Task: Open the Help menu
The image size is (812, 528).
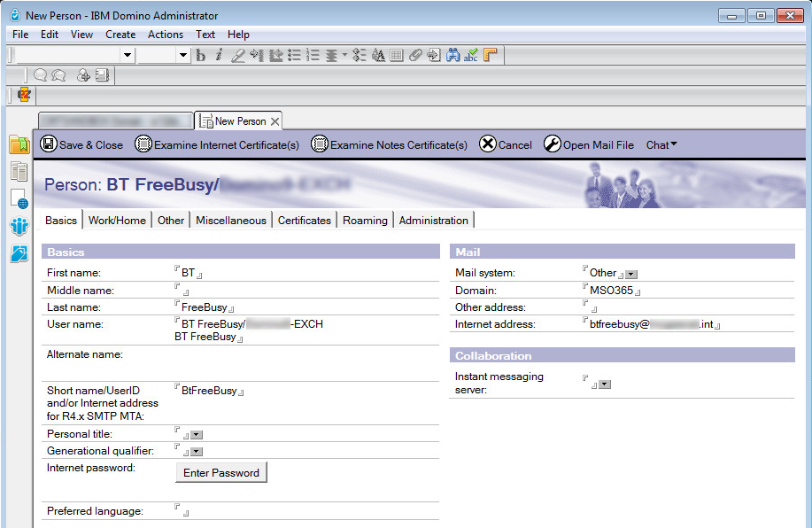Action: [x=238, y=35]
